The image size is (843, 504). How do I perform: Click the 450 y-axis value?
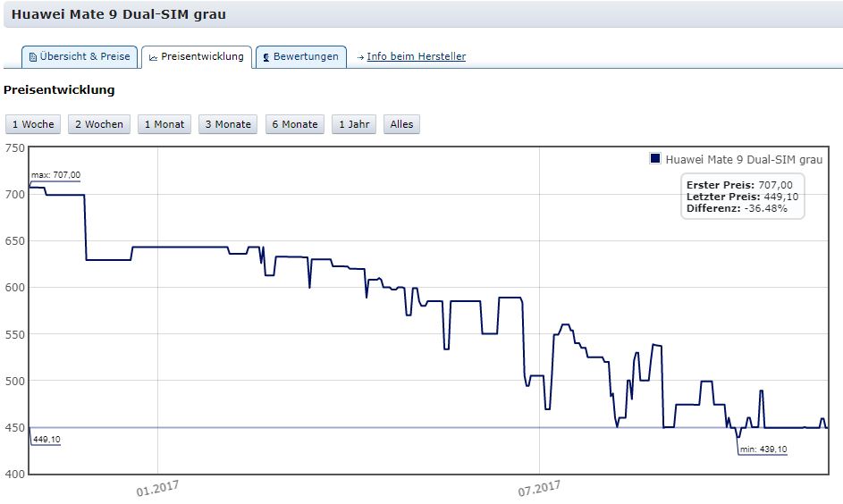click(x=15, y=428)
